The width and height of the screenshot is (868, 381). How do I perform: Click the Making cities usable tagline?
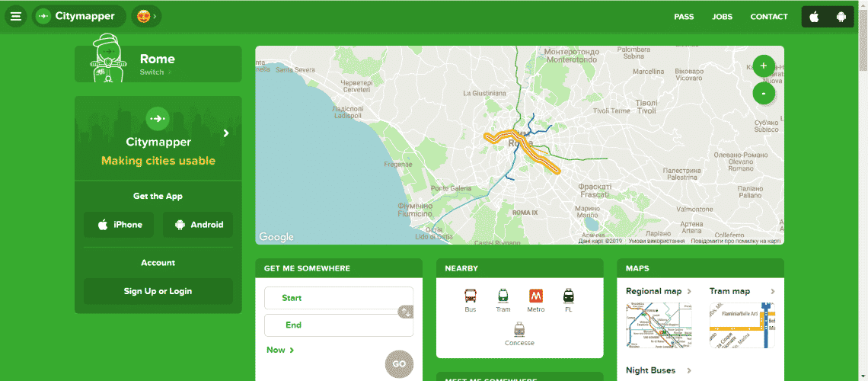158,161
